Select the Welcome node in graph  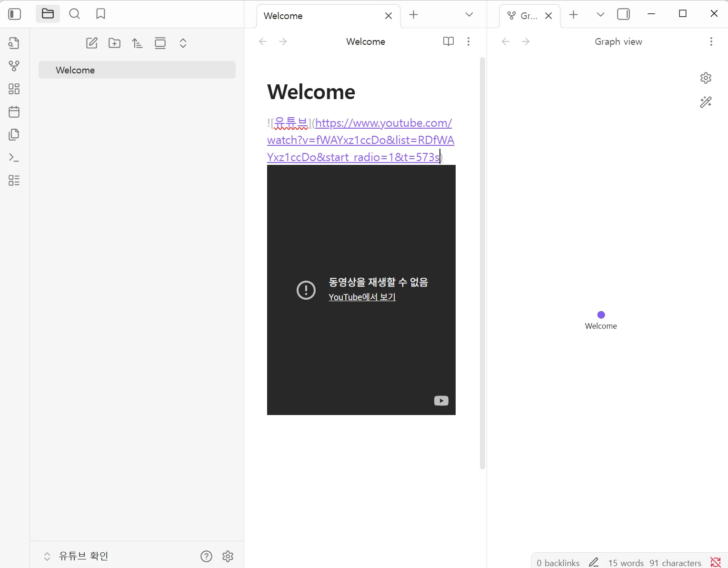pos(601,315)
